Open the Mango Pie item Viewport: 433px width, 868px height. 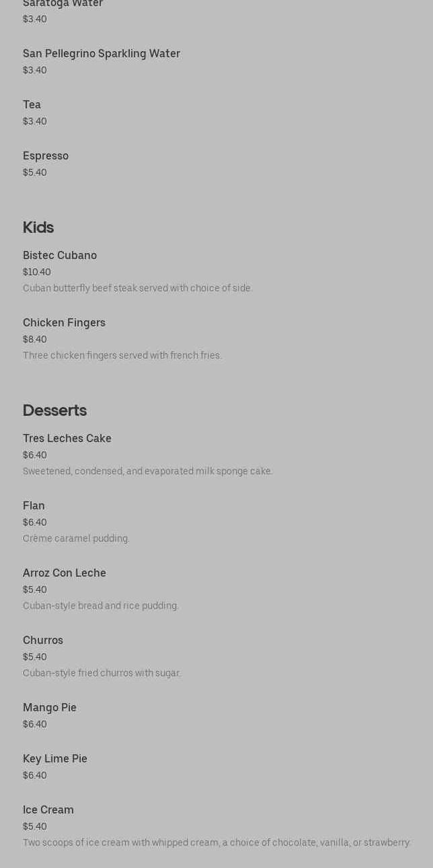(x=50, y=708)
